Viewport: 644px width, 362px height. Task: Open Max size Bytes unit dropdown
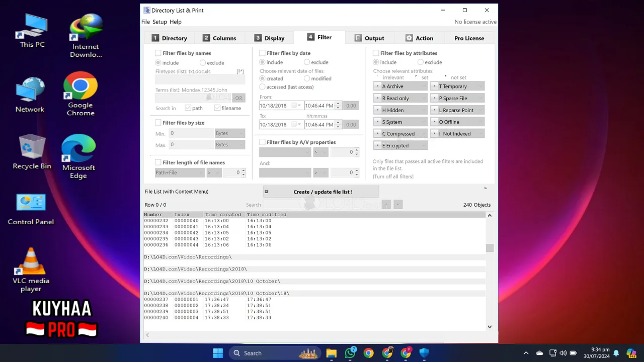(230, 145)
